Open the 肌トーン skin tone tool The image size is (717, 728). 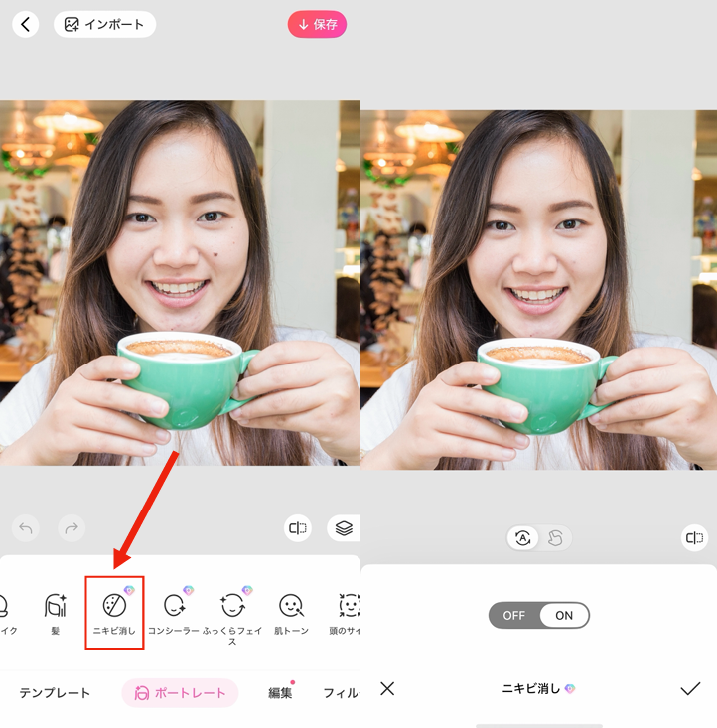point(291,612)
